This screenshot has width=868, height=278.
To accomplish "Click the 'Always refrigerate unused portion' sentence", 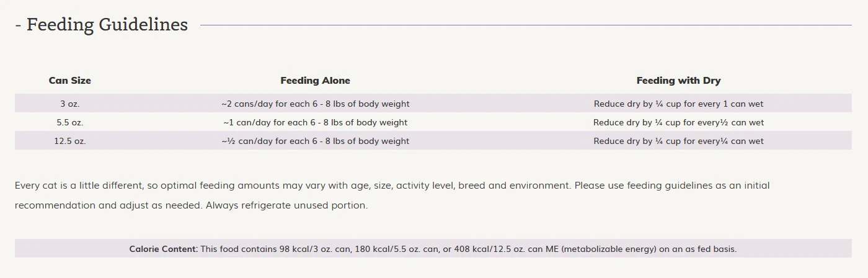I will [287, 205].
